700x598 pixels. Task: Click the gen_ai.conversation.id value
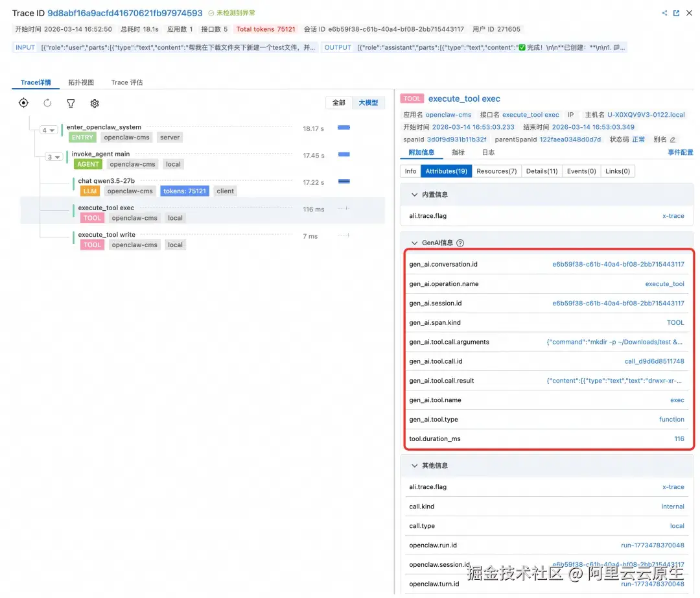tap(618, 265)
